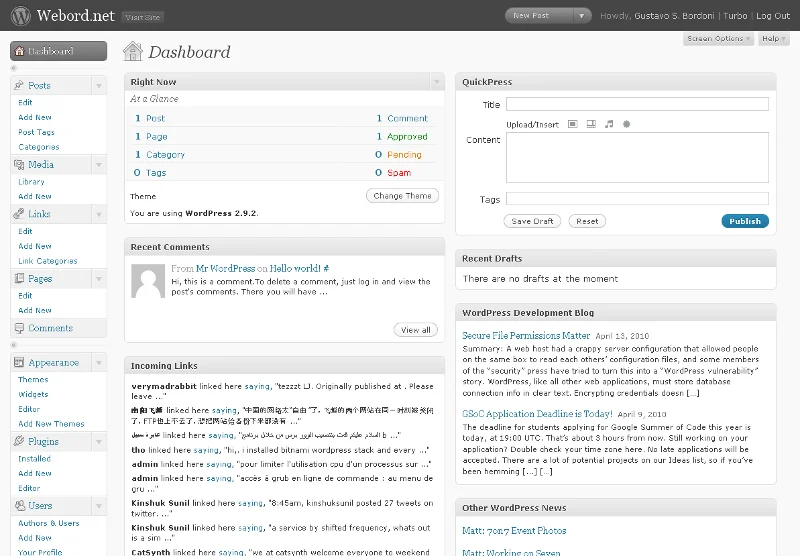Viewport: 800px width, 556px height.
Task: Open Authors & Users menu item
Action: (x=48, y=523)
